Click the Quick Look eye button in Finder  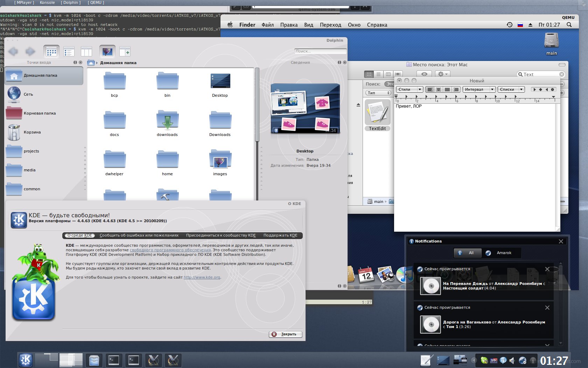click(x=424, y=74)
